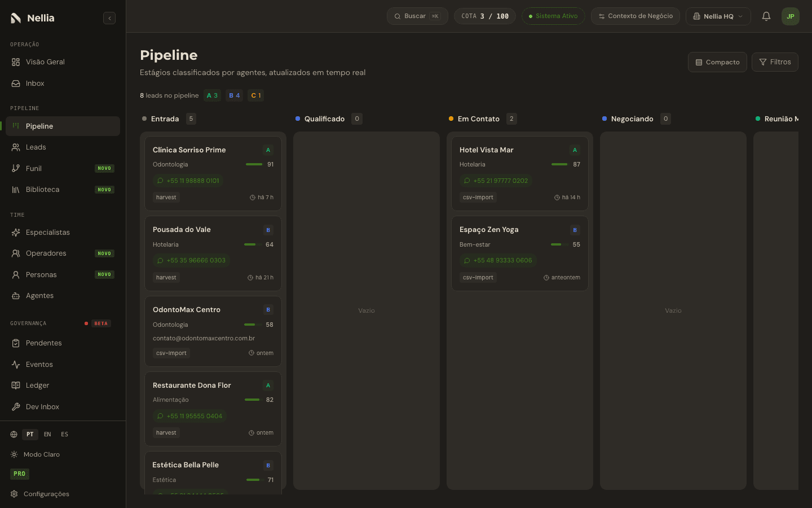Image resolution: width=812 pixels, height=508 pixels.
Task: Open Contexto de Negócio
Action: pos(636,16)
